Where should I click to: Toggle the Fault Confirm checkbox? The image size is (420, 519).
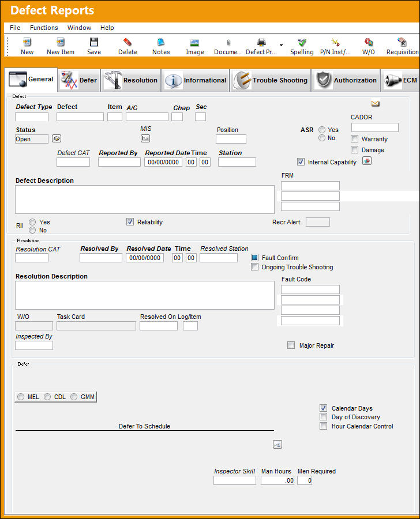click(x=254, y=258)
